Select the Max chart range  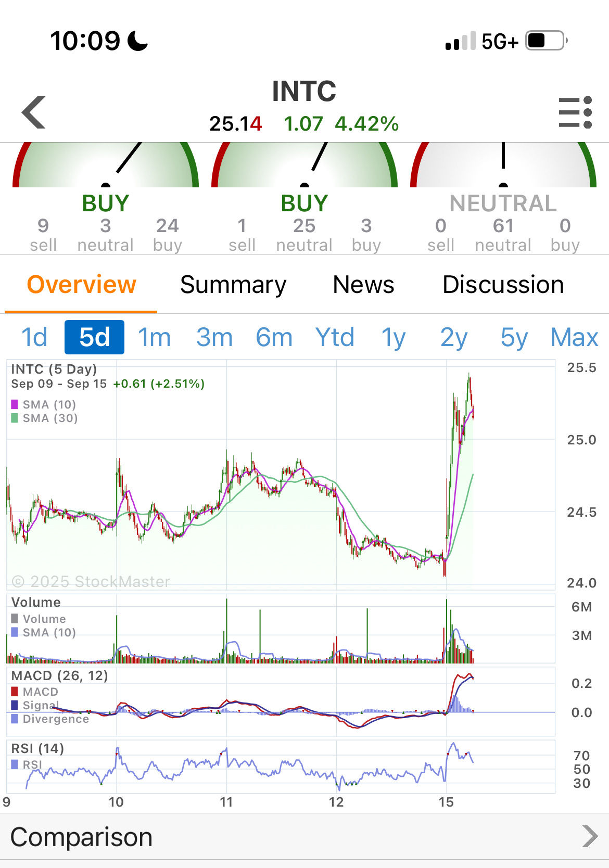(574, 337)
